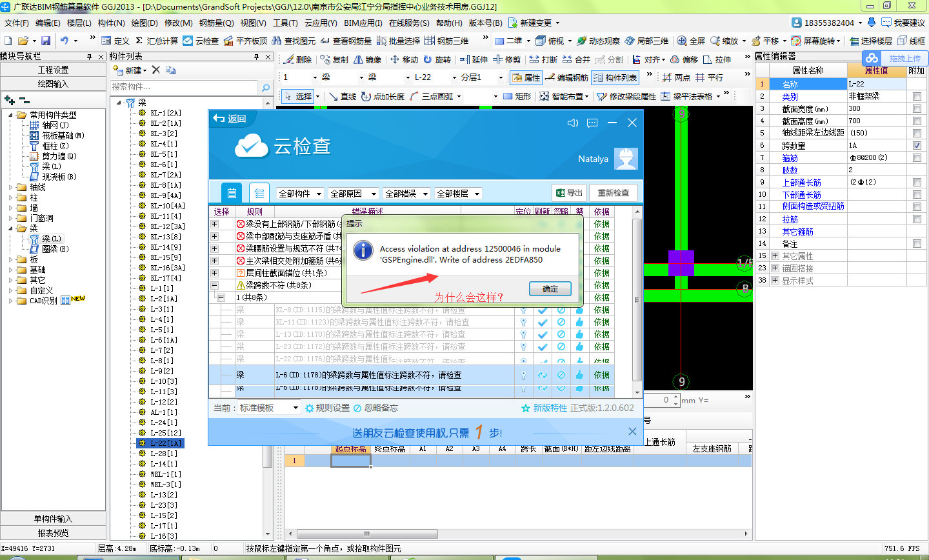Click 导出 export button
This screenshot has height=560, width=929.
[568, 193]
